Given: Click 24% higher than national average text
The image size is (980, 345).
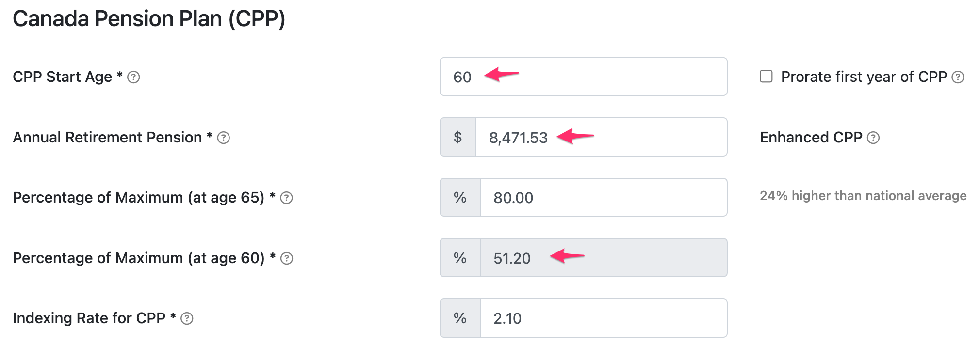Looking at the screenshot, I should click(863, 196).
